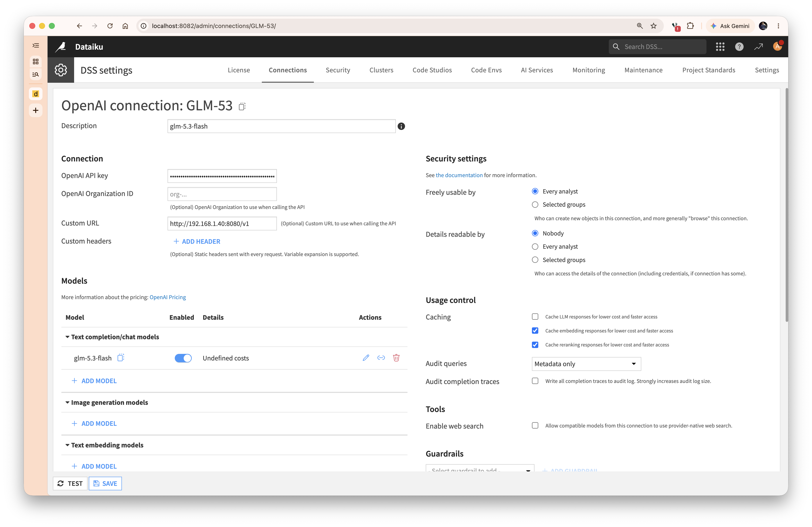Open the sidebar grid view icon
The width and height of the screenshot is (812, 527).
click(35, 61)
